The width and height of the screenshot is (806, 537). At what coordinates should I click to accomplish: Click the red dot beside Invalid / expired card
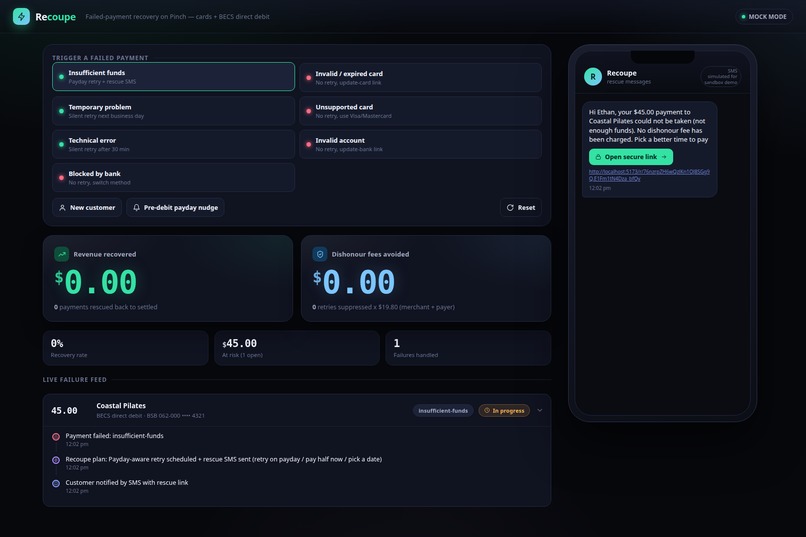tap(308, 78)
